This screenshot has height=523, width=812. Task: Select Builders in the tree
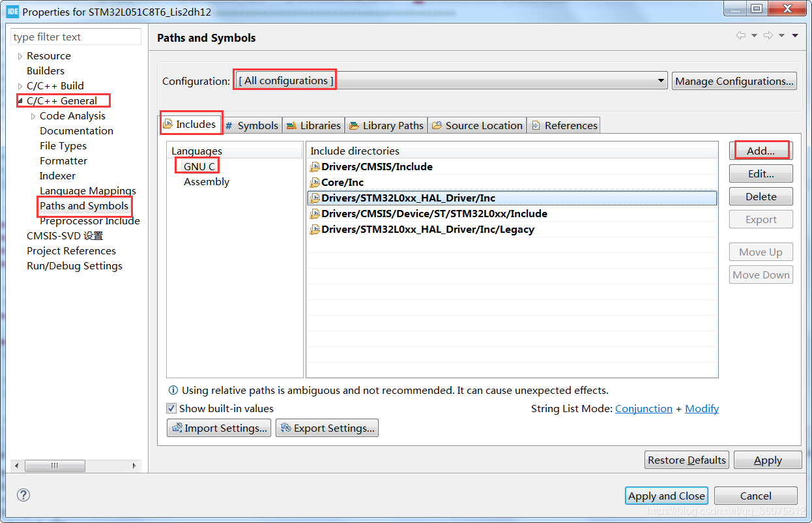[46, 71]
